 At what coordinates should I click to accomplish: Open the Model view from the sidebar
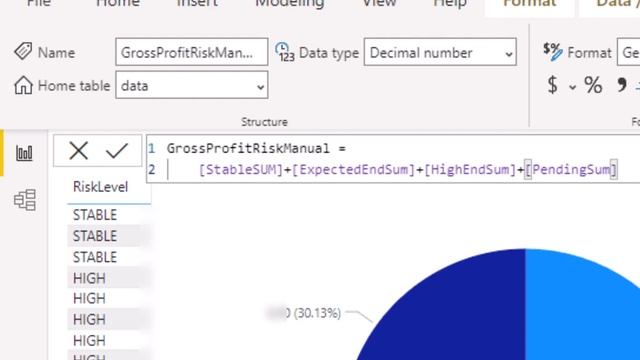click(x=25, y=200)
